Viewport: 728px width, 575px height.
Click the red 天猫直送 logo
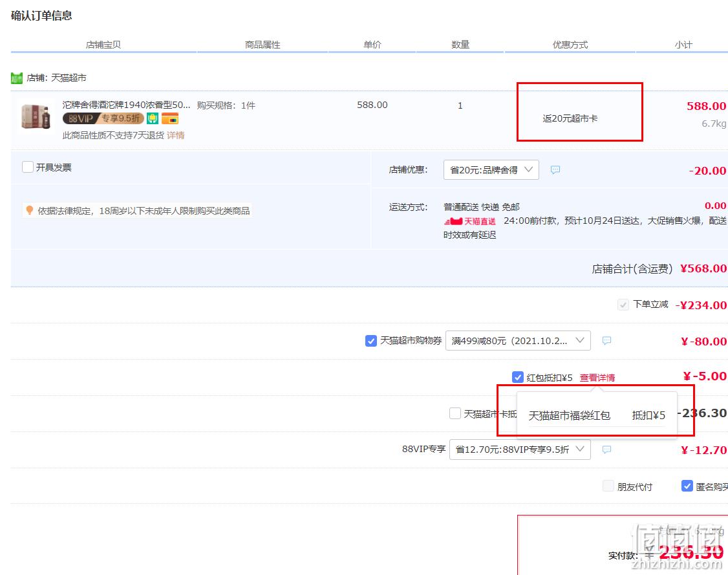point(470,222)
